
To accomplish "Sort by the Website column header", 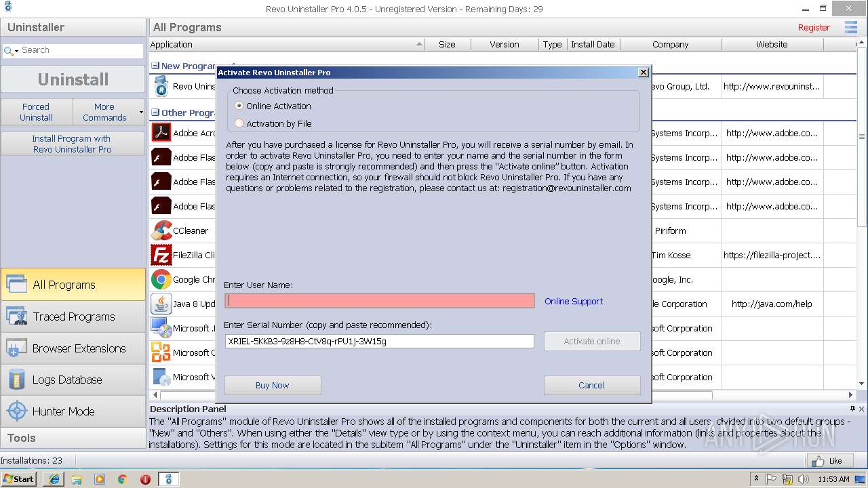I will pos(772,44).
